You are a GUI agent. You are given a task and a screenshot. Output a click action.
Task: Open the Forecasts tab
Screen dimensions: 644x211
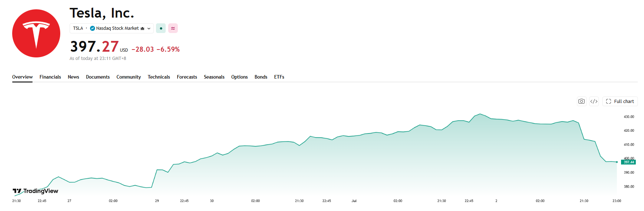[x=187, y=77]
